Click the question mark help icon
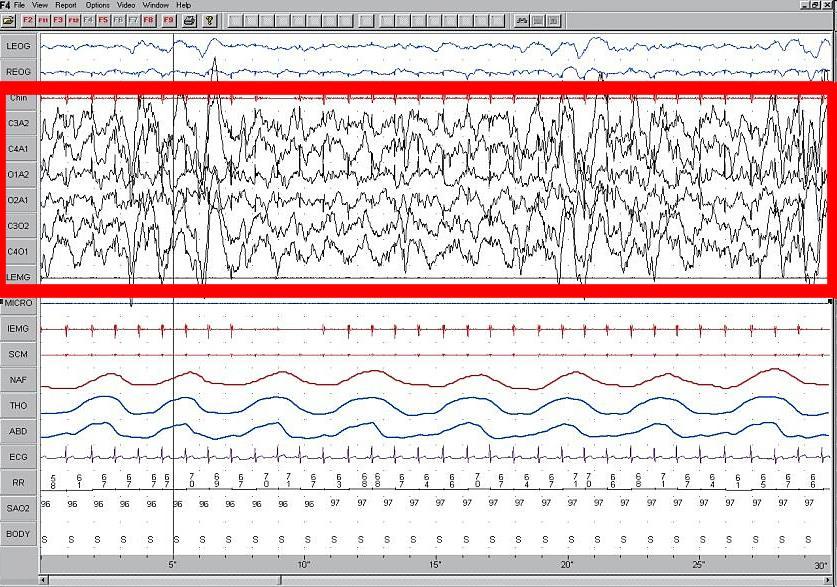This screenshot has height=587, width=837. (210, 20)
